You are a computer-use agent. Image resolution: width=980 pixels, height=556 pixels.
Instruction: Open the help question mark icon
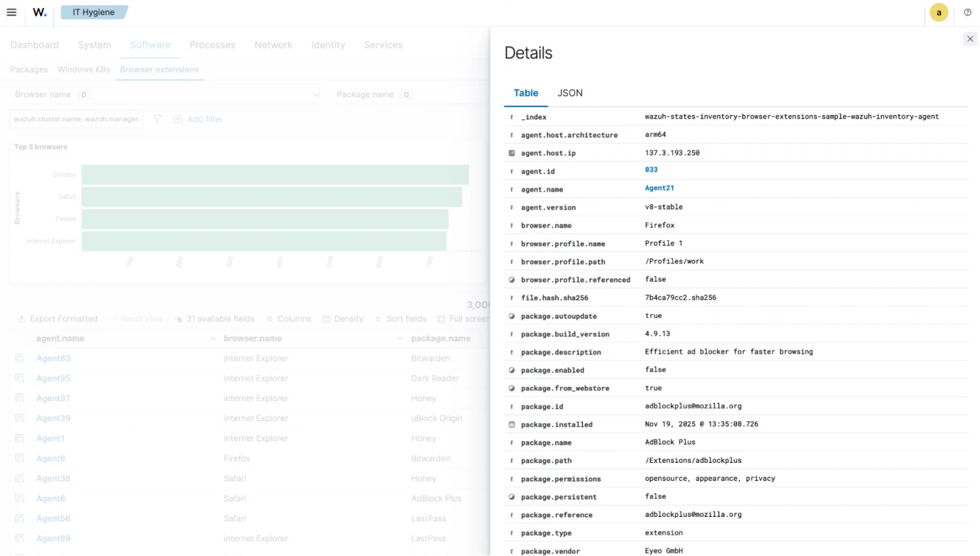tap(968, 12)
